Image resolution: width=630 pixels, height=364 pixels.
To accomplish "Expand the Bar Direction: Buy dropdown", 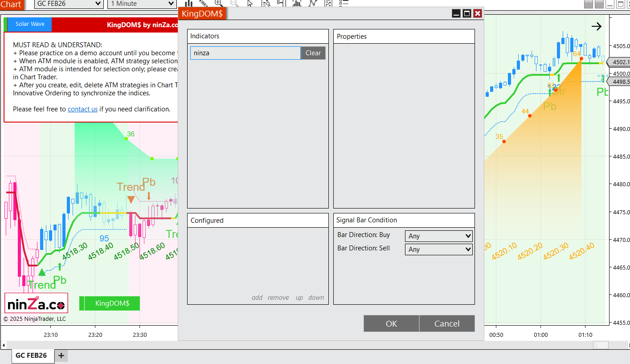I will (438, 236).
